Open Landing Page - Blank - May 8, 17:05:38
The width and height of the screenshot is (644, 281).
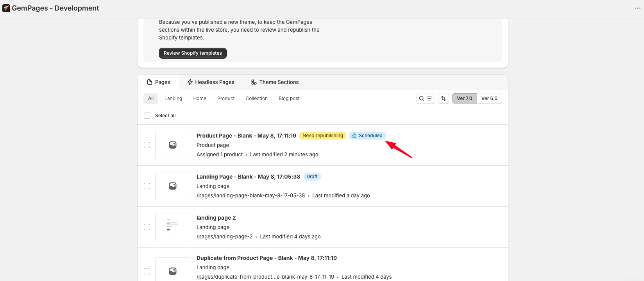click(248, 177)
